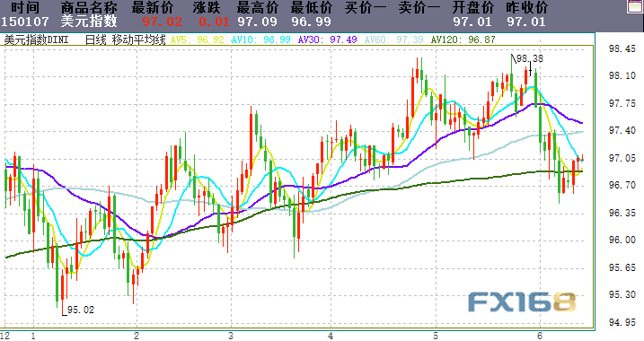
Task: Click the 96.00 price axis label
Action: 622,240
